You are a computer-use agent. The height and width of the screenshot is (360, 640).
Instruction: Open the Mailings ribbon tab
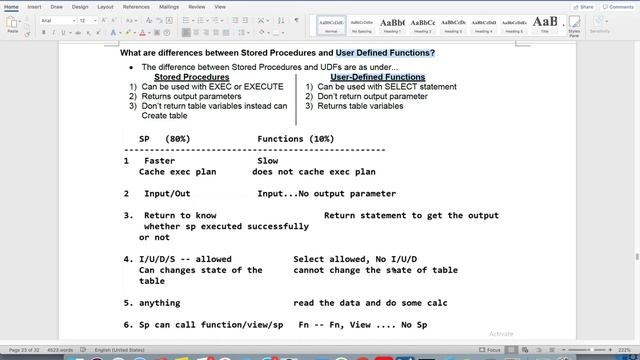click(169, 7)
